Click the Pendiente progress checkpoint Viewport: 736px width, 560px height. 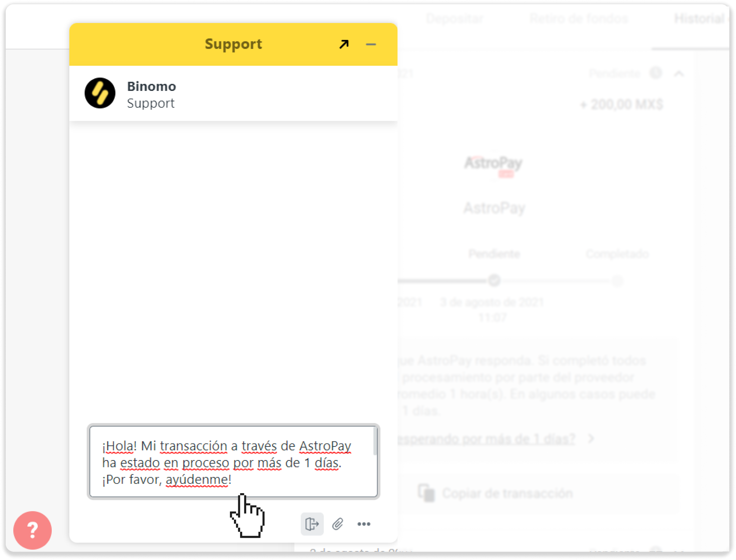click(494, 280)
